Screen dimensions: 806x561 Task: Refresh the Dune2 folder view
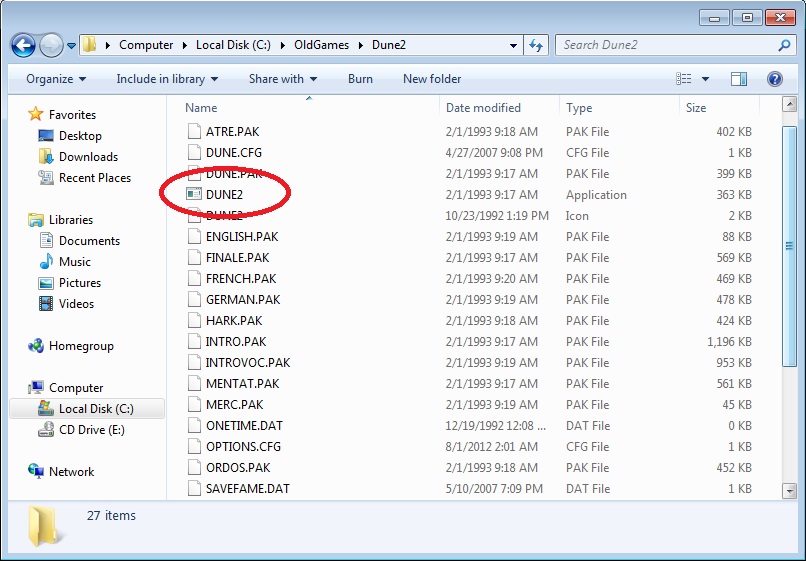point(536,46)
